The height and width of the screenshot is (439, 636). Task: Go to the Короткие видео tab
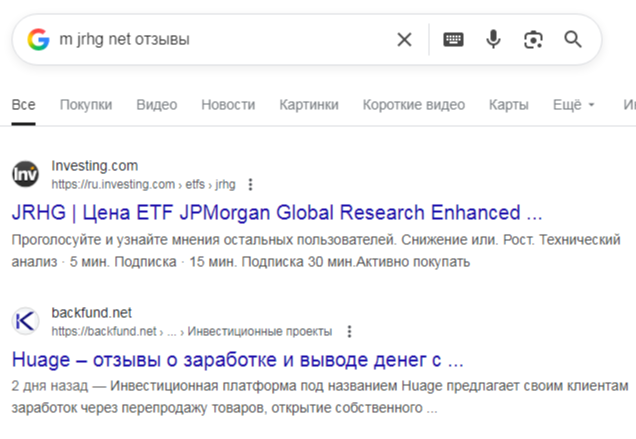(x=413, y=105)
